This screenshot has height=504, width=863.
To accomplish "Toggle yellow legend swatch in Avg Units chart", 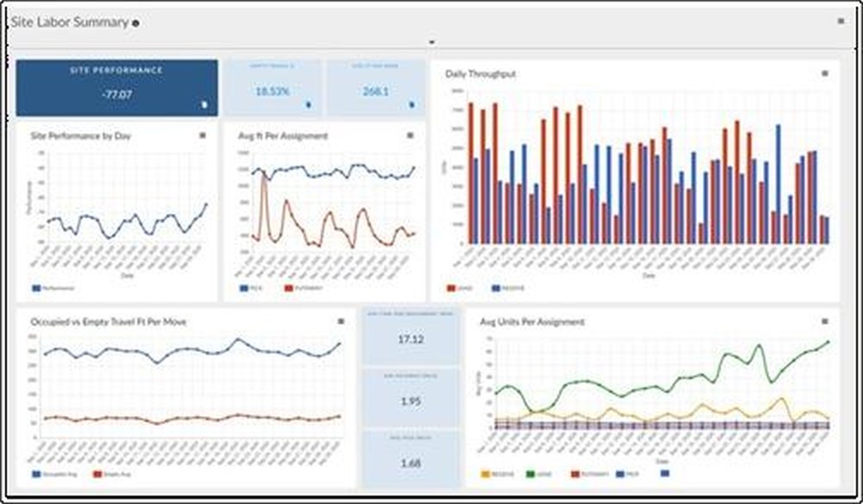I will click(x=485, y=473).
